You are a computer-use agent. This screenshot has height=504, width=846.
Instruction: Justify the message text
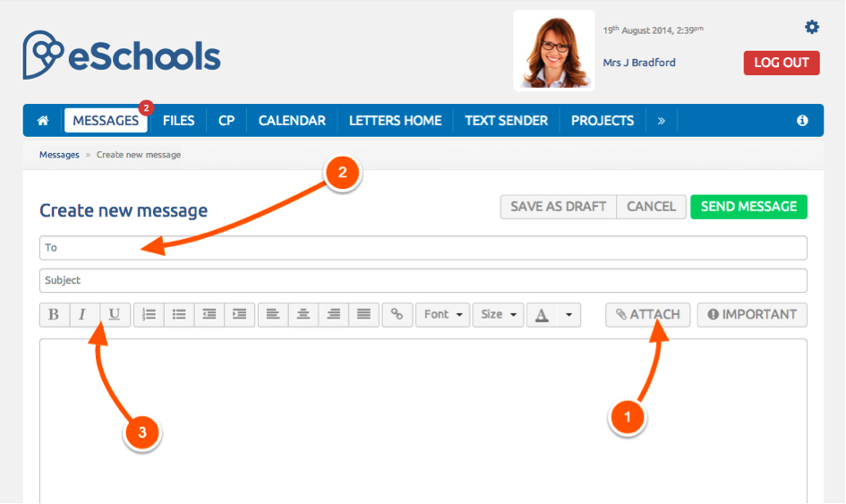click(363, 314)
